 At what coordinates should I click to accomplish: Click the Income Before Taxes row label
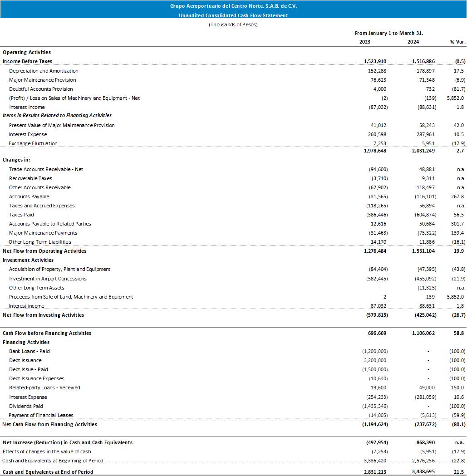27,61
